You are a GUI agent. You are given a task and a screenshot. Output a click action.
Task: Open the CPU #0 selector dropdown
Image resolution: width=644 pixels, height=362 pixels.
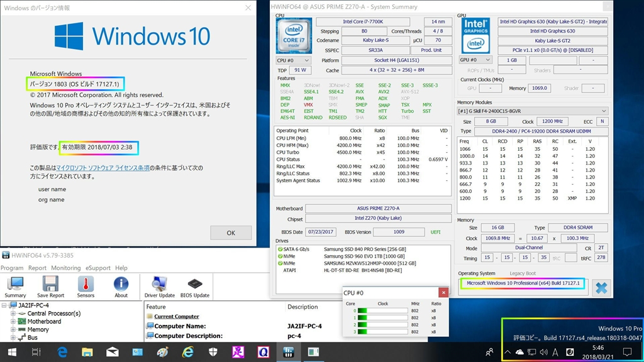[294, 60]
